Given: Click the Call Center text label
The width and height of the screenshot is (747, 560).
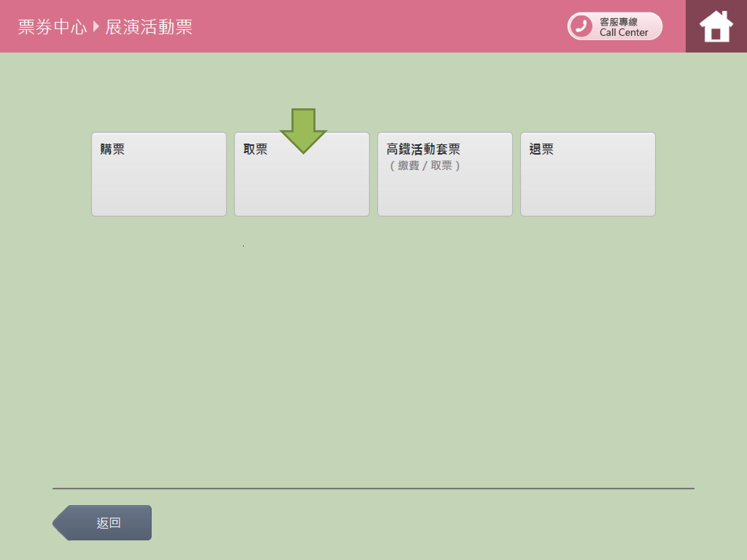Looking at the screenshot, I should pos(623,32).
